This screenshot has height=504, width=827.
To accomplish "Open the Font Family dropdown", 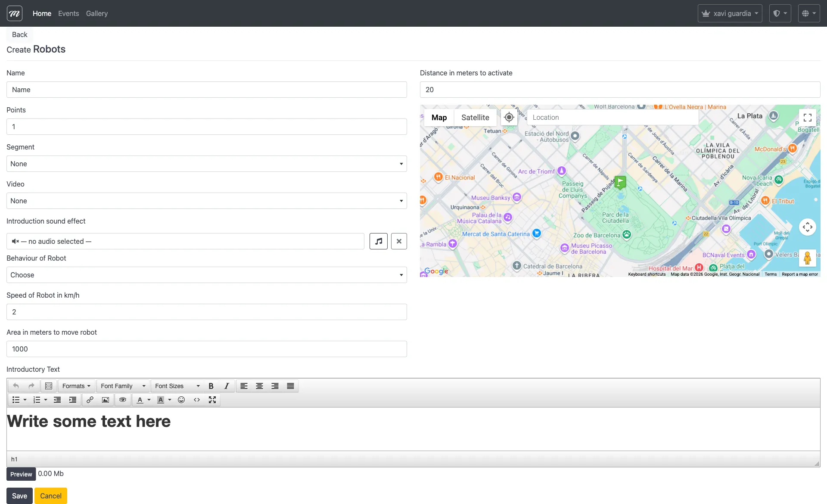I will (123, 386).
